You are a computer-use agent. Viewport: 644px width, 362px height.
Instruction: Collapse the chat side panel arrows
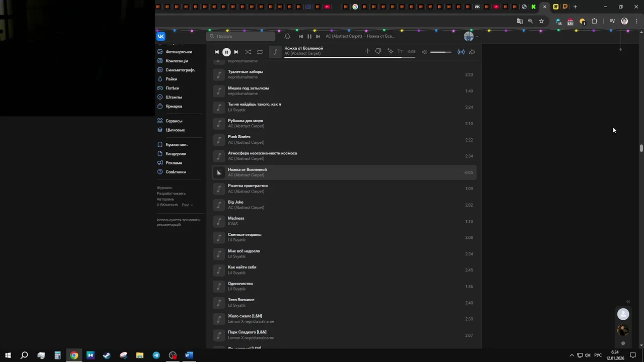tap(628, 302)
